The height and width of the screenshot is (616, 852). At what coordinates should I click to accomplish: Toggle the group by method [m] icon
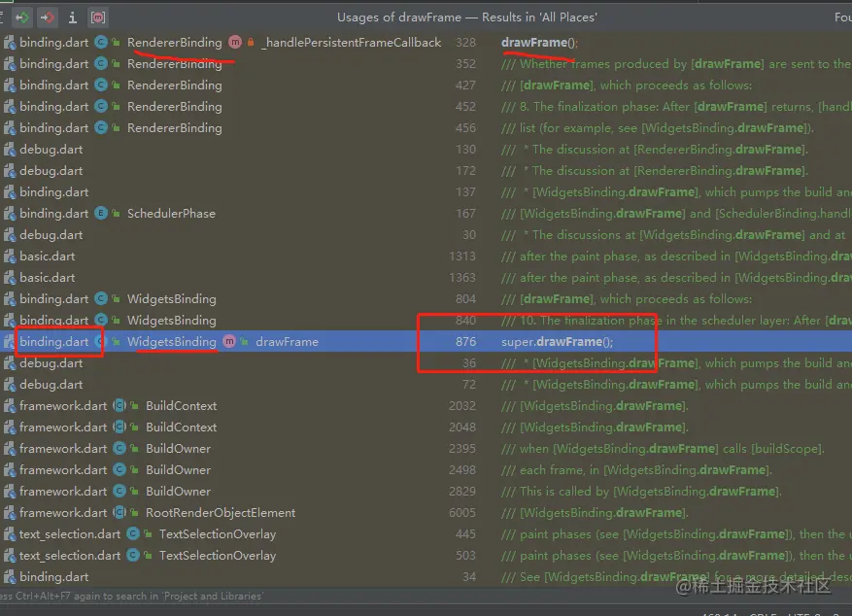pyautogui.click(x=98, y=17)
